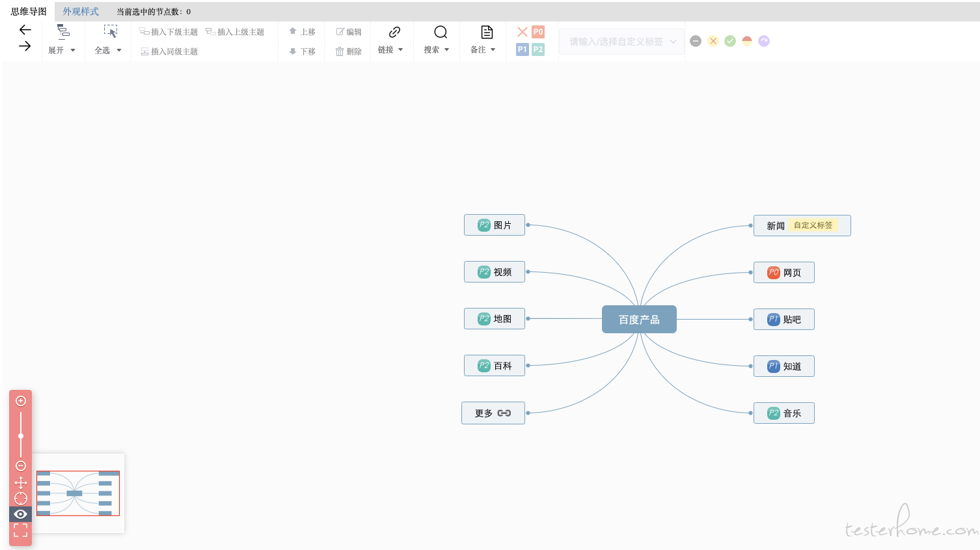The image size is (980, 550).
Task: Open the 全选 dropdown arrow
Action: point(119,50)
